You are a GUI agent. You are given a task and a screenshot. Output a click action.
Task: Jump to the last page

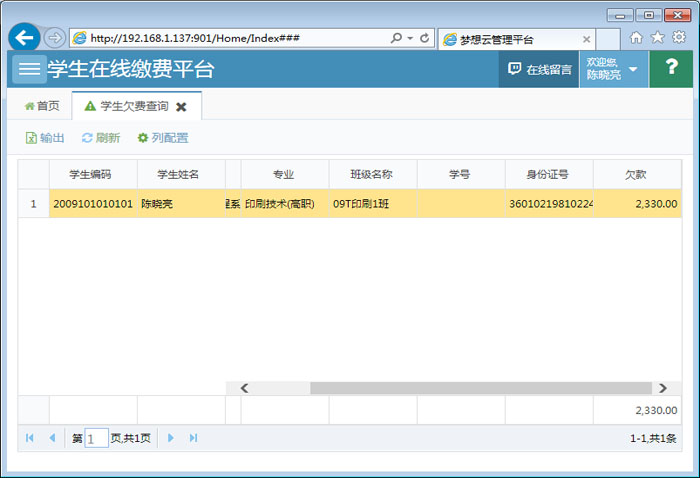[x=194, y=438]
